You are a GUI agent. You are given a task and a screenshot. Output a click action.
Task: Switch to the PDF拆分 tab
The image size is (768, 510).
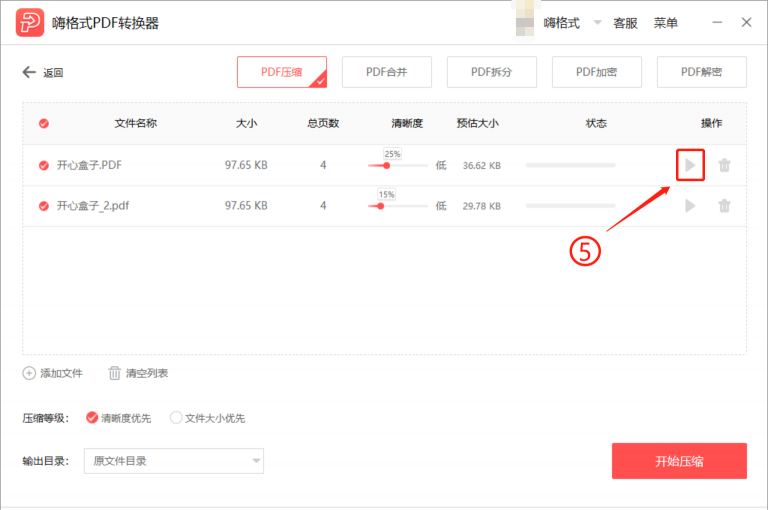pos(491,72)
